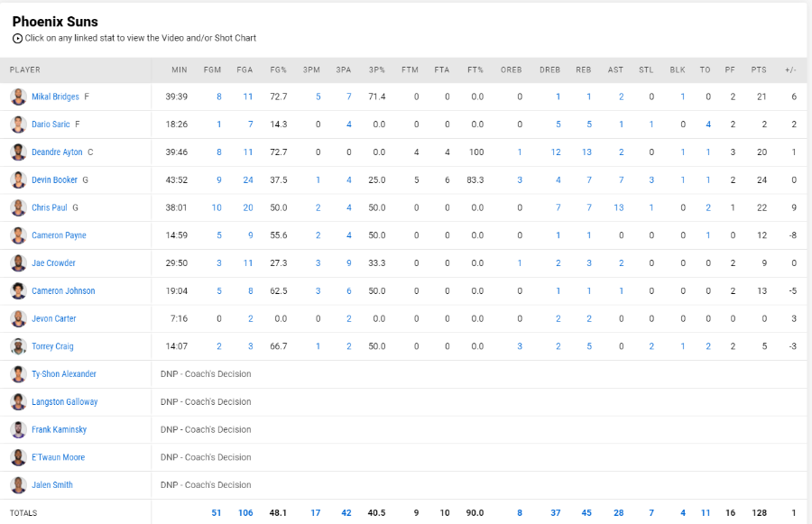Screen dimensions: 812x524
Task: Click Mikal Bridges player headshot
Action: 18,97
